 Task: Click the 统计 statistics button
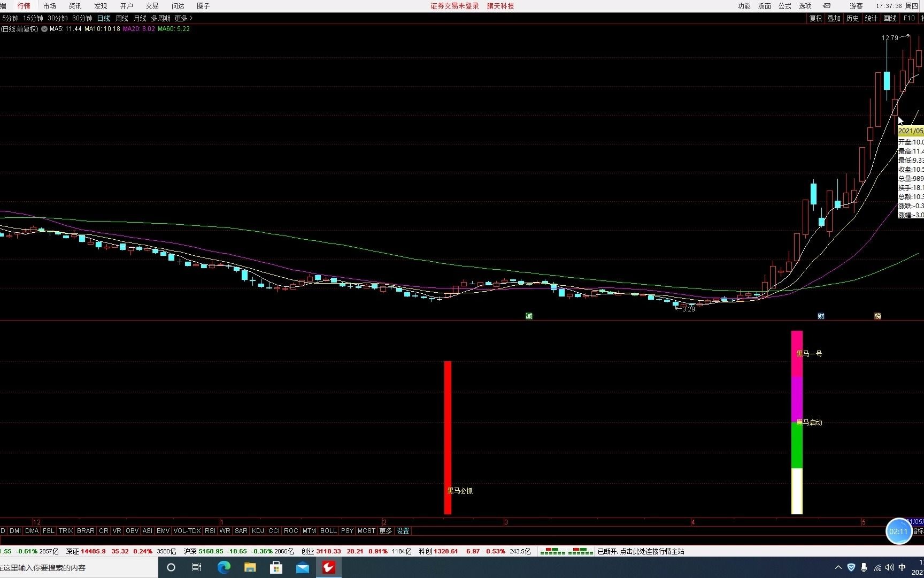tap(871, 18)
